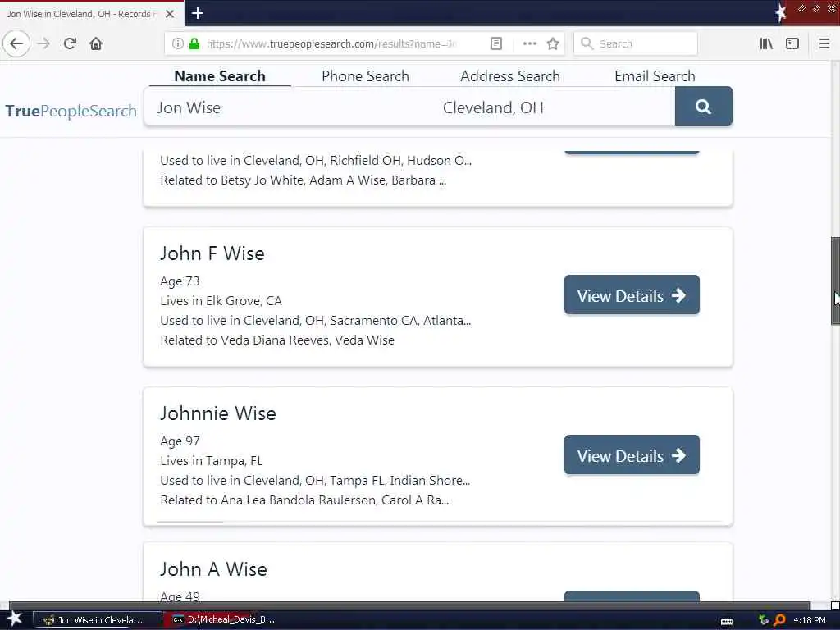Click Used to live in Richfield OH text
The height and width of the screenshot is (630, 840).
tap(316, 161)
